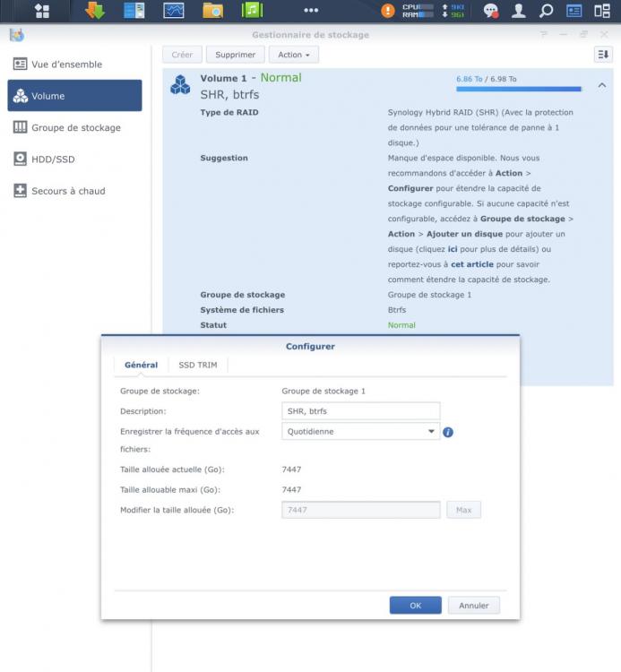Click the Volume 1 cubes icon
621x672 pixels.
[x=180, y=84]
